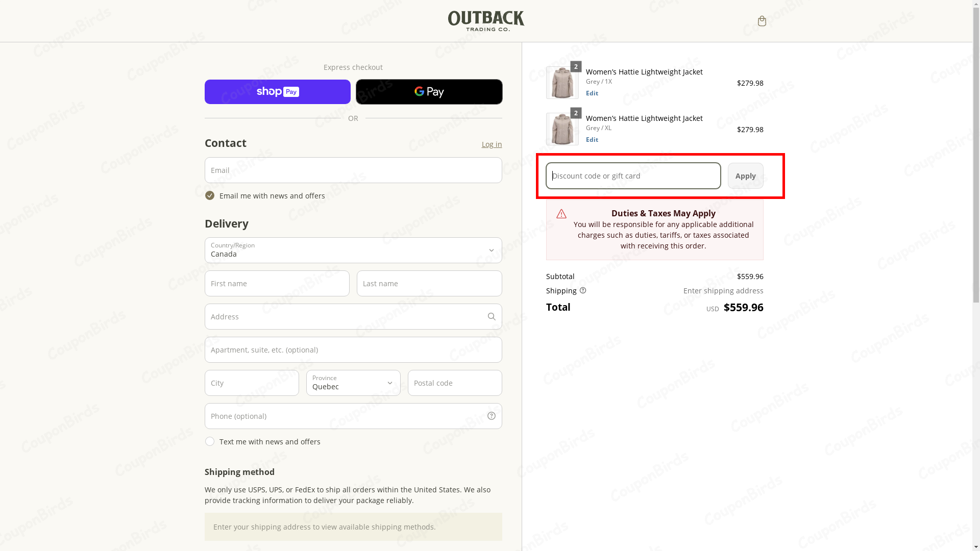Open the cart bag icon

tap(762, 21)
